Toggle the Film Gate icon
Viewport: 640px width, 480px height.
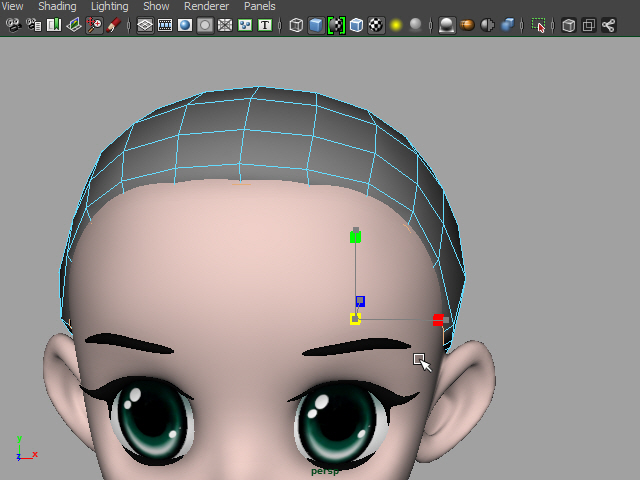pos(165,25)
